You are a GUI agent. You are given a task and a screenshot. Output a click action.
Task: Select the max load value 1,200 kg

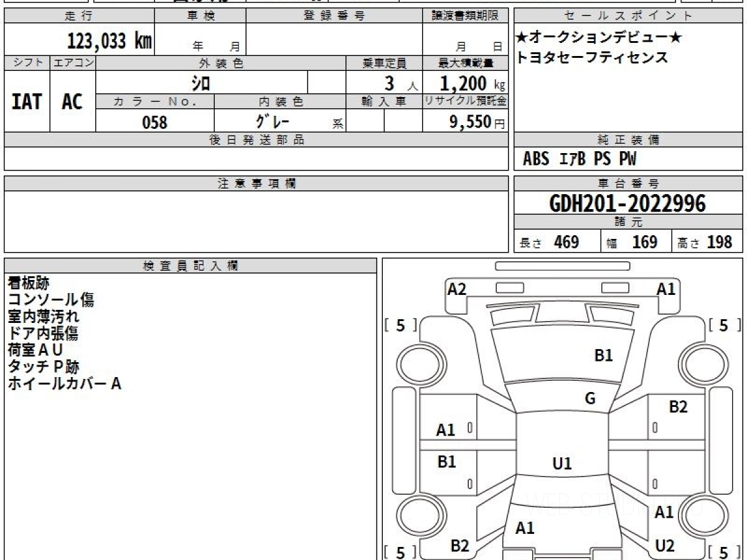[472, 82]
